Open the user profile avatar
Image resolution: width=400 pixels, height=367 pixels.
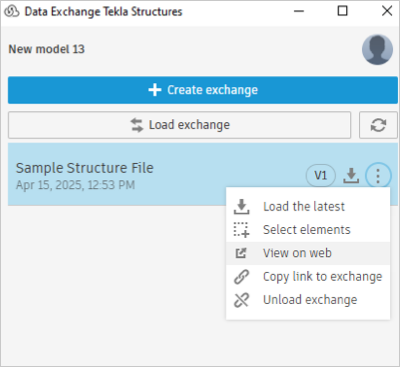pyautogui.click(x=377, y=49)
